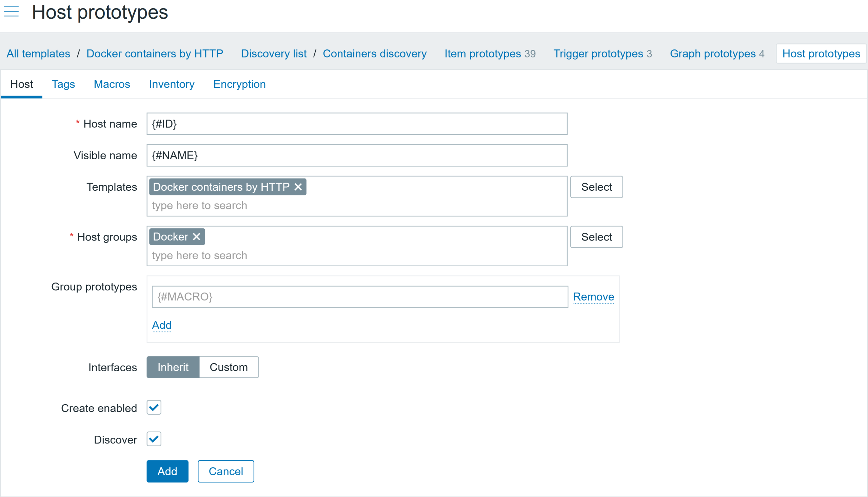Image resolution: width=868 pixels, height=497 pixels.
Task: Set Interfaces to Inherit
Action: [173, 367]
